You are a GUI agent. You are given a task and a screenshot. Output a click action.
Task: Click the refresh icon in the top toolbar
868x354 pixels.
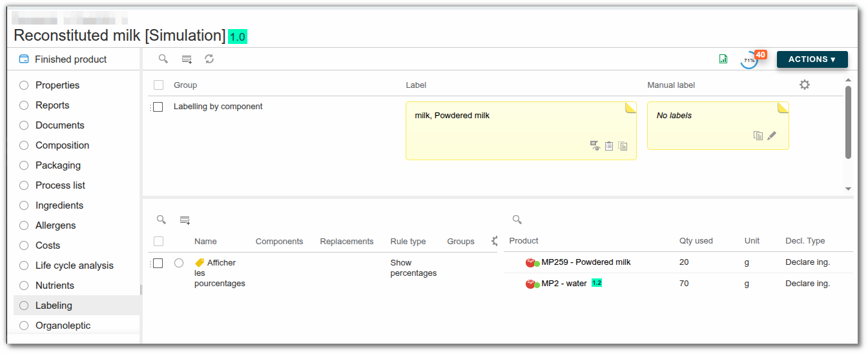(209, 59)
